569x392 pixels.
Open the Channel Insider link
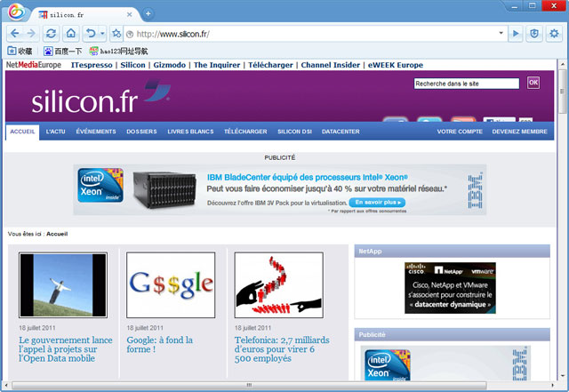330,65
